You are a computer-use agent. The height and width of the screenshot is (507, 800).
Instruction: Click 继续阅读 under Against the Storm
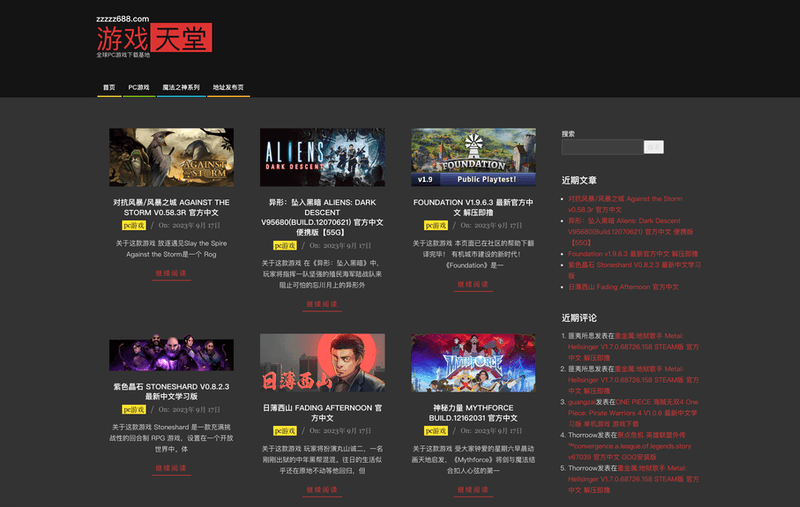[171, 274]
